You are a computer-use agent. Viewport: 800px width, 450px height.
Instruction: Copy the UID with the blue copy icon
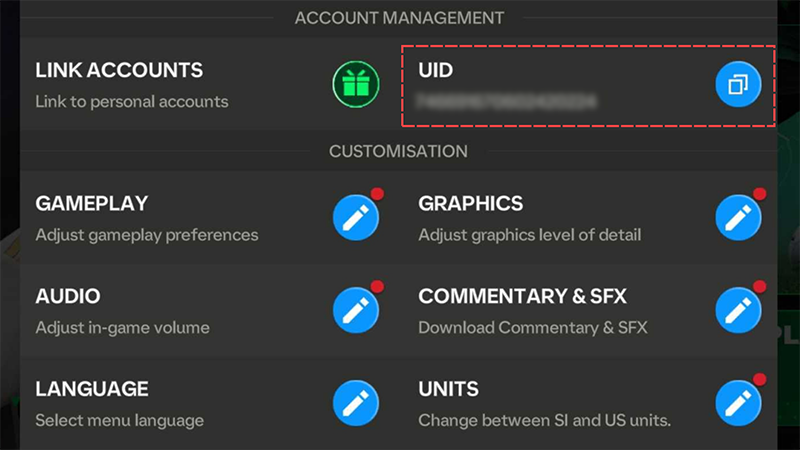738,84
